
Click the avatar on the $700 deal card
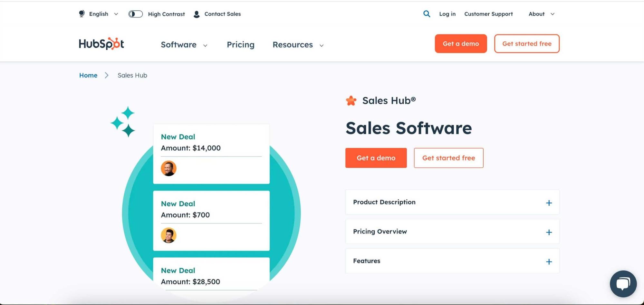pos(169,235)
